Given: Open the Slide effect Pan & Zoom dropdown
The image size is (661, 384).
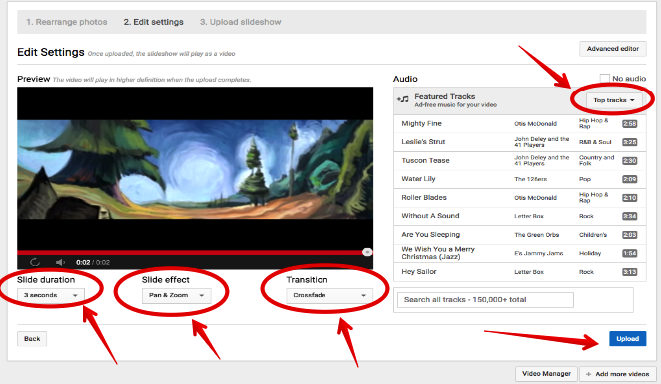Looking at the screenshot, I should (x=176, y=295).
